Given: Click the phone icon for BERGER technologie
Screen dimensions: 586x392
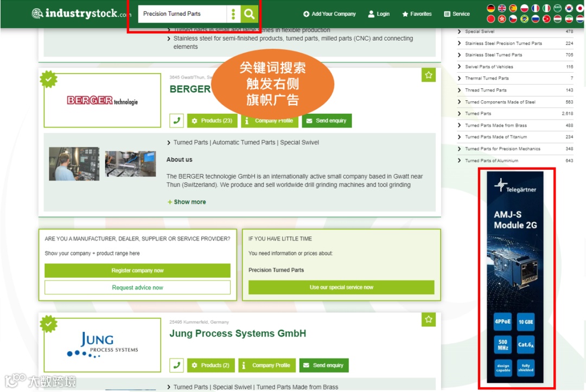Looking at the screenshot, I should (x=176, y=120).
